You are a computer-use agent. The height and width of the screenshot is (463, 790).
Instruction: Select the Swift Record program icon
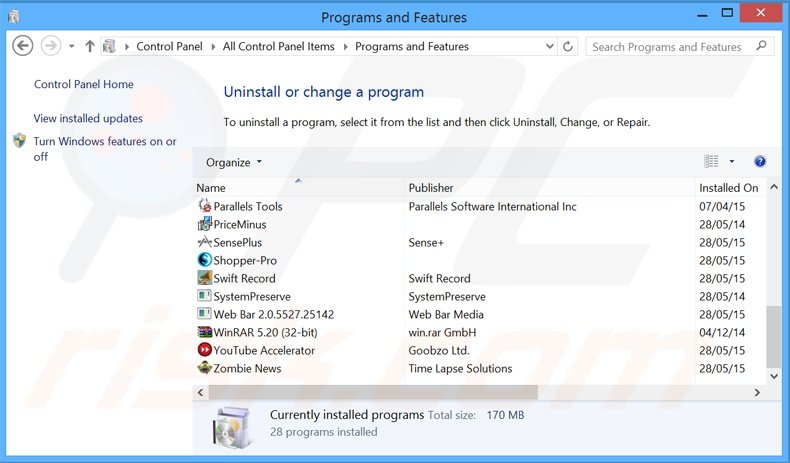tap(205, 278)
